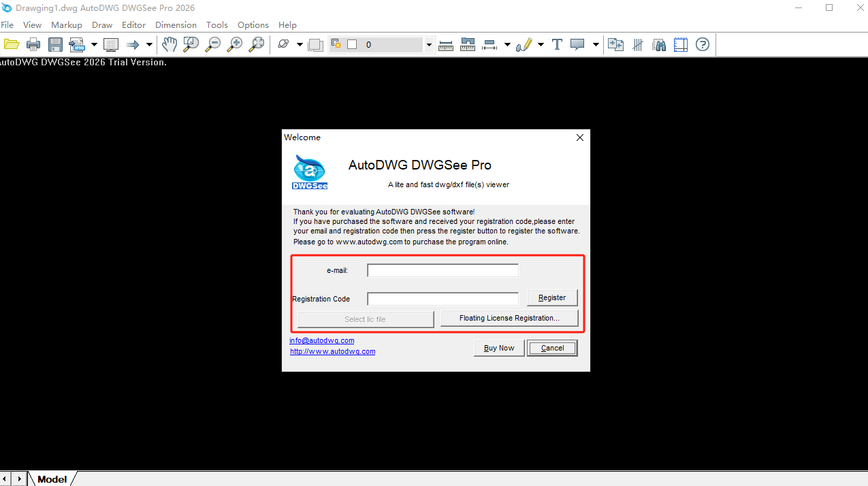Click the Registration Code input field

(443, 299)
